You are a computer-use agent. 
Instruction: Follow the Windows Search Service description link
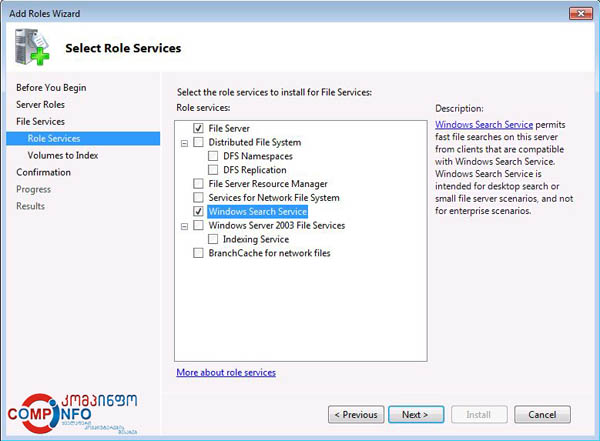pyautogui.click(x=484, y=124)
